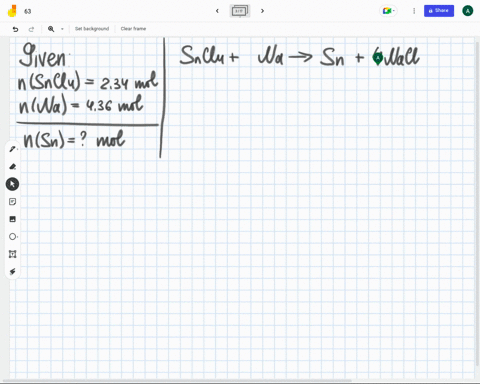Image resolution: width=480 pixels, height=384 pixels.
Task: Start a Google Meet call
Action: (388, 11)
